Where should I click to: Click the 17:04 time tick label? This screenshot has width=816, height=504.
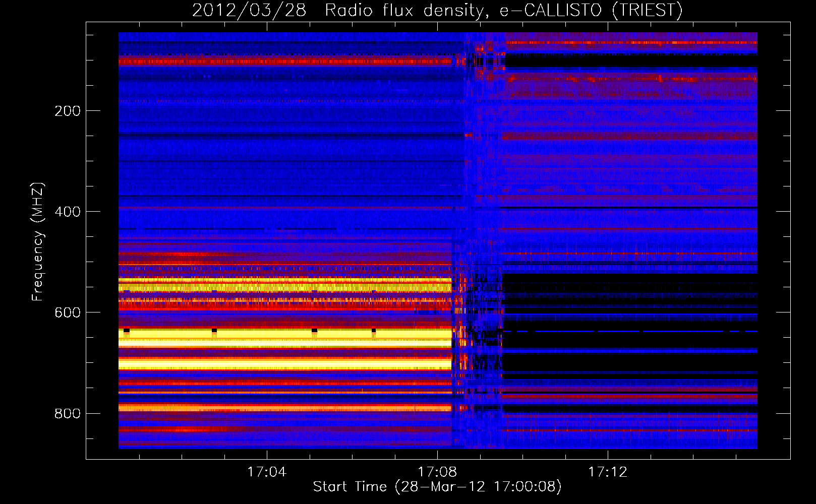coord(267,472)
